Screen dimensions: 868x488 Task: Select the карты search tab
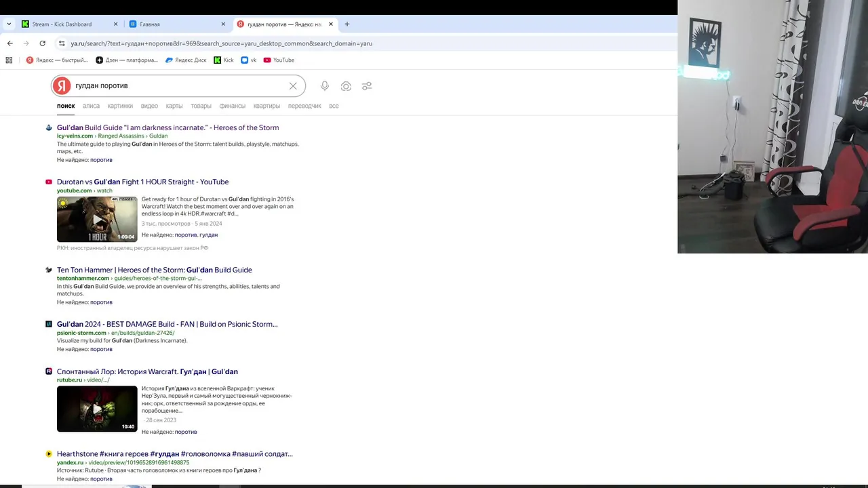pos(174,106)
